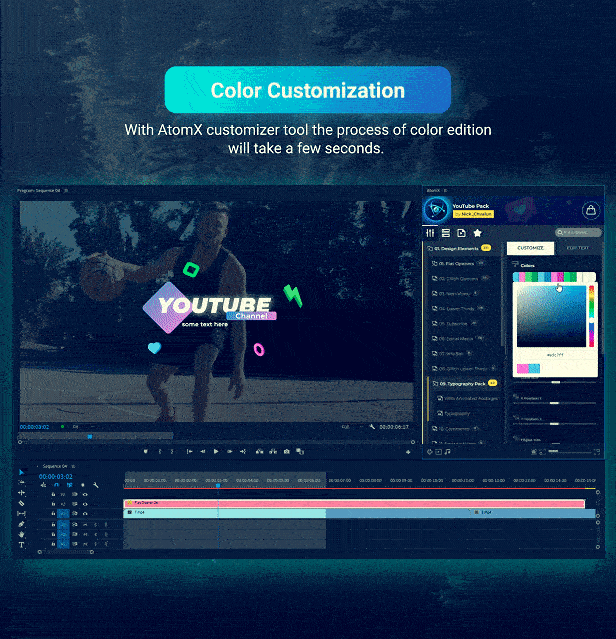The image size is (616, 639).
Task: Switch to the EDIT TEXT tab
Action: [x=578, y=247]
